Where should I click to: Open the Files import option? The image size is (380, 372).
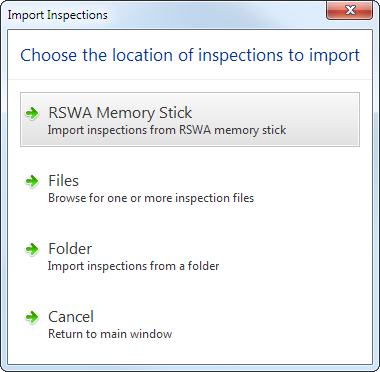(63, 181)
